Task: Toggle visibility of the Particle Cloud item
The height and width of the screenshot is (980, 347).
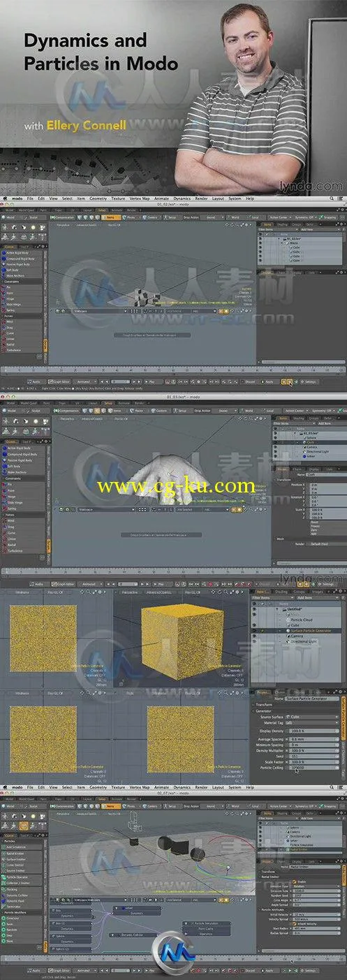Action: (x=254, y=620)
